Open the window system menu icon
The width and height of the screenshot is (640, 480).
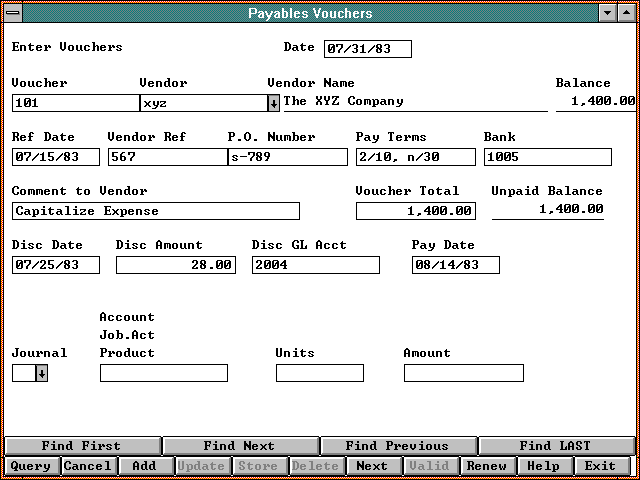11,13
